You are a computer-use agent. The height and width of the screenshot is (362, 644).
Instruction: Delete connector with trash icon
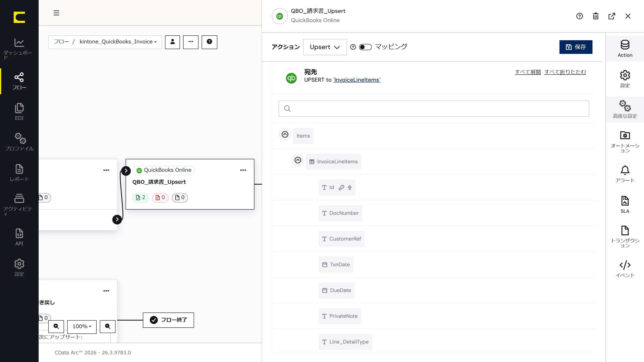click(595, 16)
